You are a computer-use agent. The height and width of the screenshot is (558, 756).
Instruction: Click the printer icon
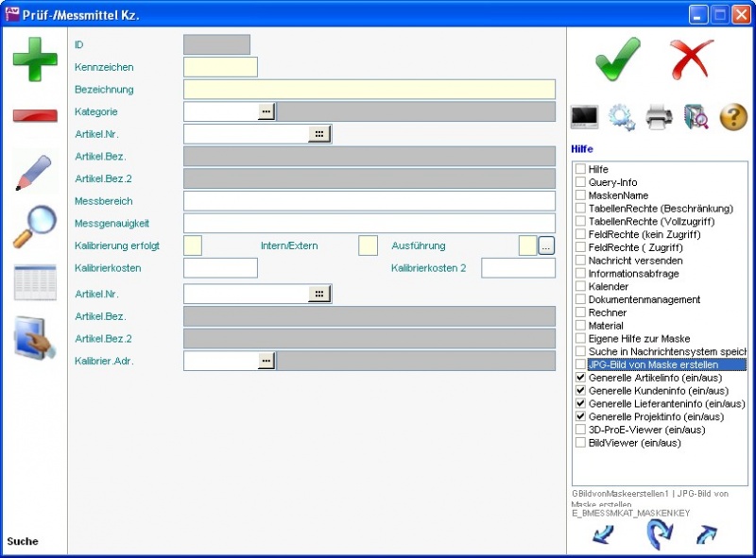tap(659, 117)
